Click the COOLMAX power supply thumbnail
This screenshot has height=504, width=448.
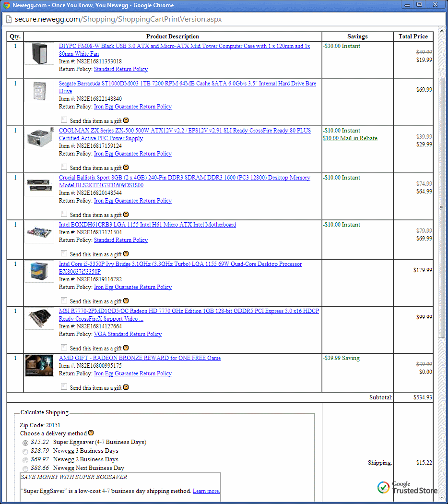(x=39, y=138)
